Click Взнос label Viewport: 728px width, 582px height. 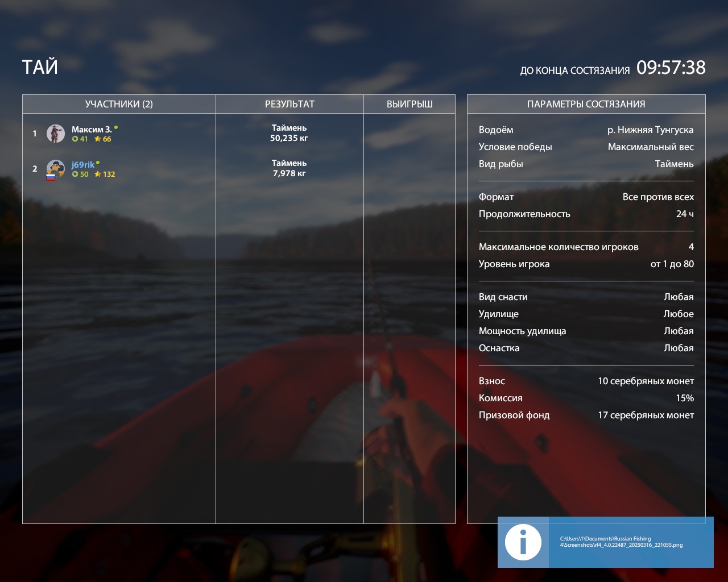point(492,381)
